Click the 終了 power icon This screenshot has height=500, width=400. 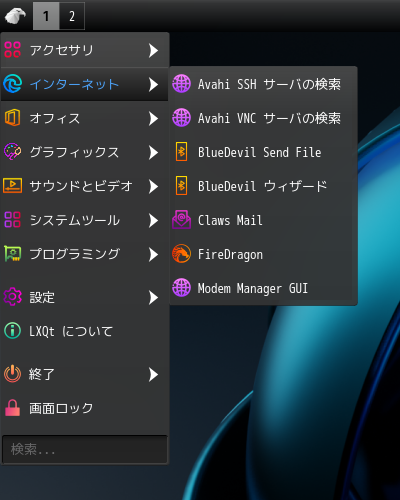coord(13,374)
